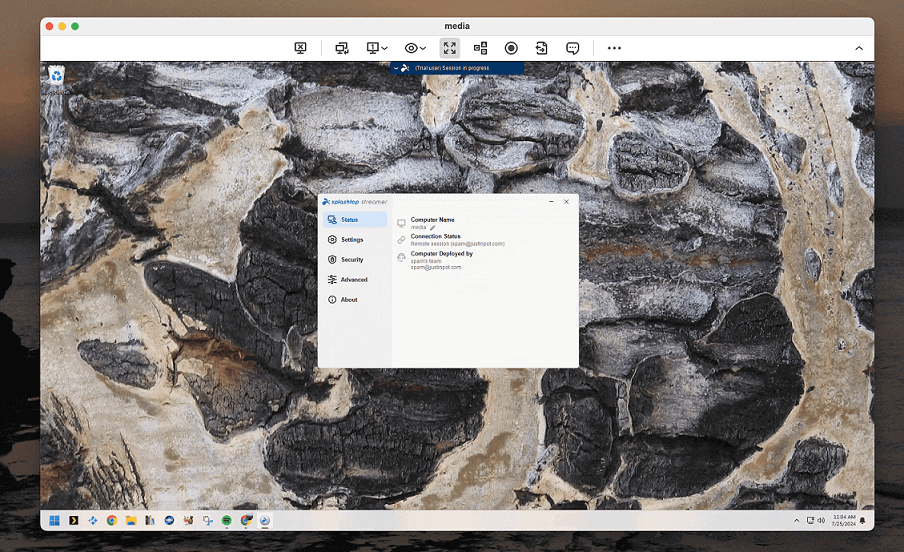Viewport: 904px width, 552px height.
Task: Go to the Security section
Action: pos(351,260)
